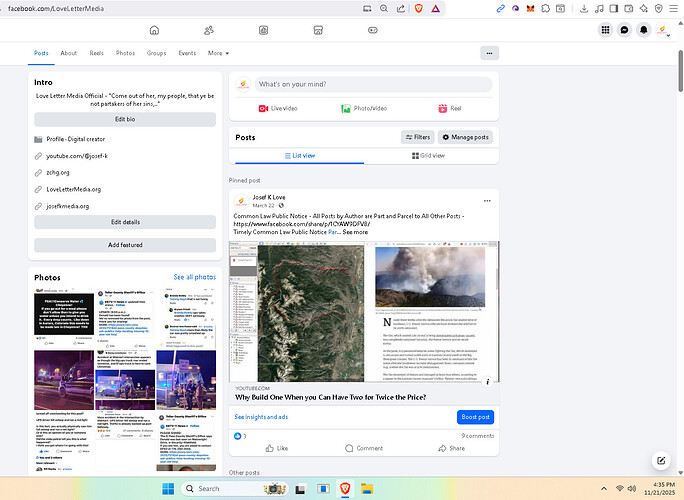Switch to the About tab

tap(68, 53)
